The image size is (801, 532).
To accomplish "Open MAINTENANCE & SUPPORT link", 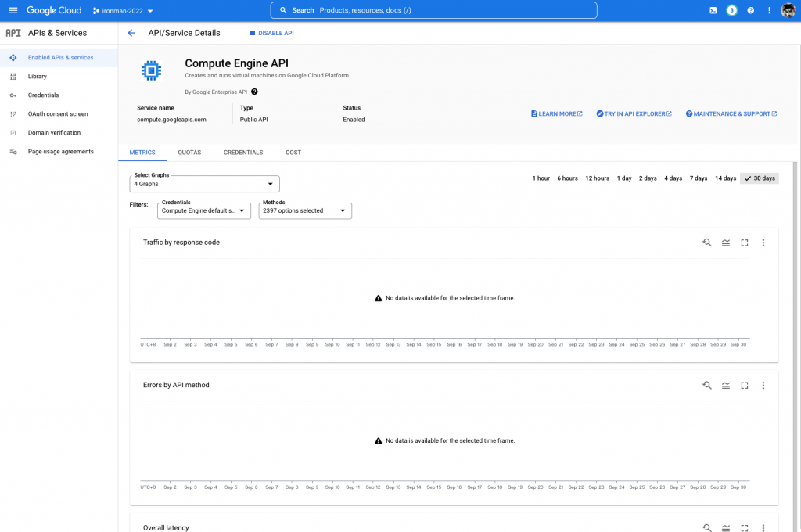I will click(731, 114).
